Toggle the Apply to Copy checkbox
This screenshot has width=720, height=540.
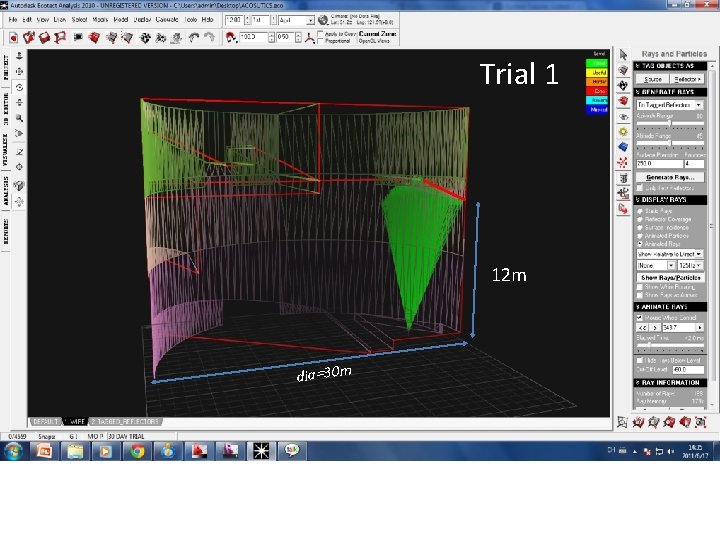(321, 34)
